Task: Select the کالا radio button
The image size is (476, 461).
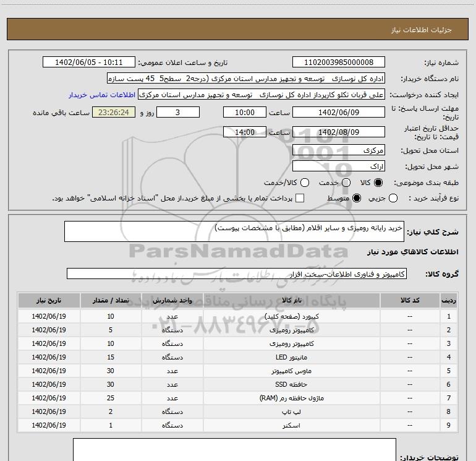Action: 378,183
